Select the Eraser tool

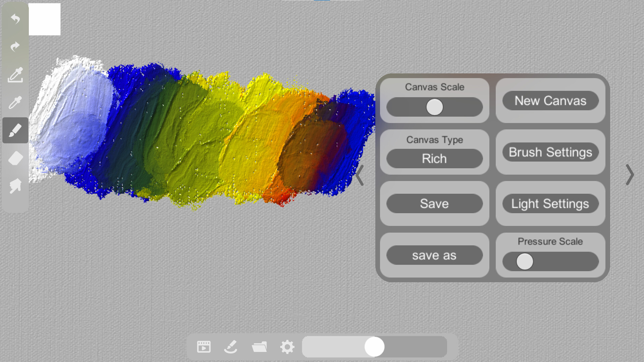tap(15, 158)
